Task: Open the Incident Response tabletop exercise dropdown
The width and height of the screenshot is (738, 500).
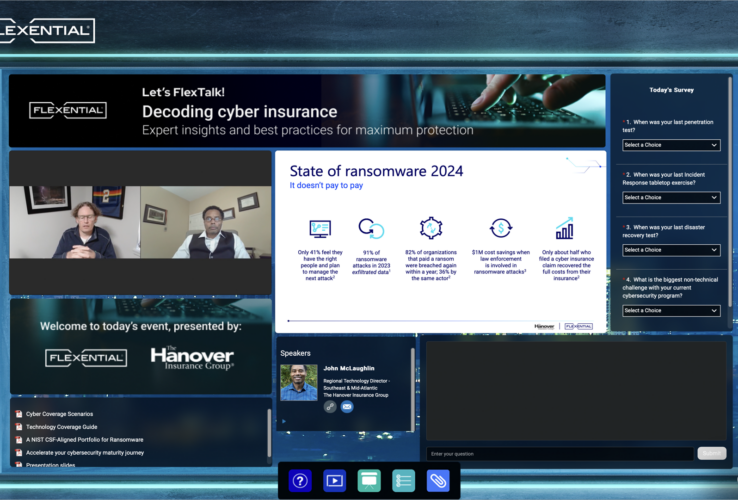Action: coord(671,198)
